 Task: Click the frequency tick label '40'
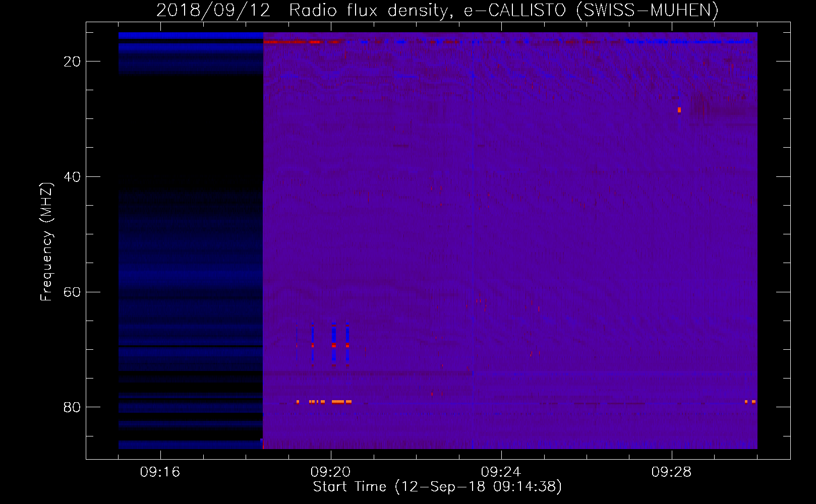(72, 177)
